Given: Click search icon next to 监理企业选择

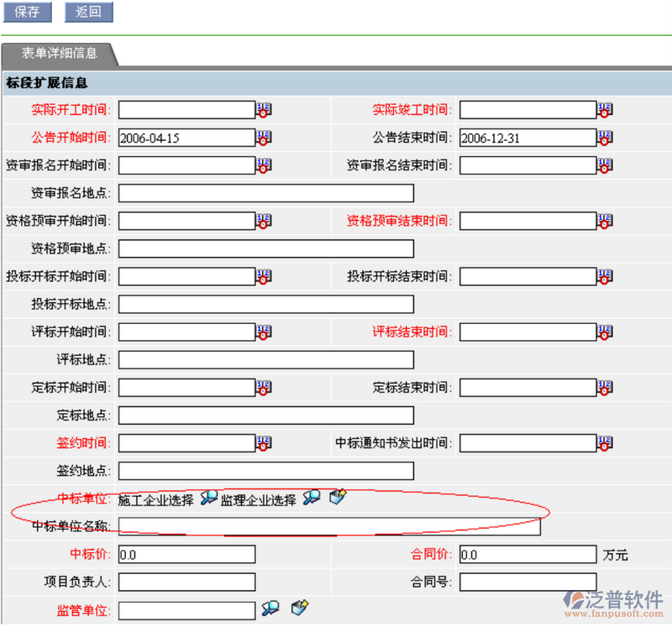Looking at the screenshot, I should (312, 499).
